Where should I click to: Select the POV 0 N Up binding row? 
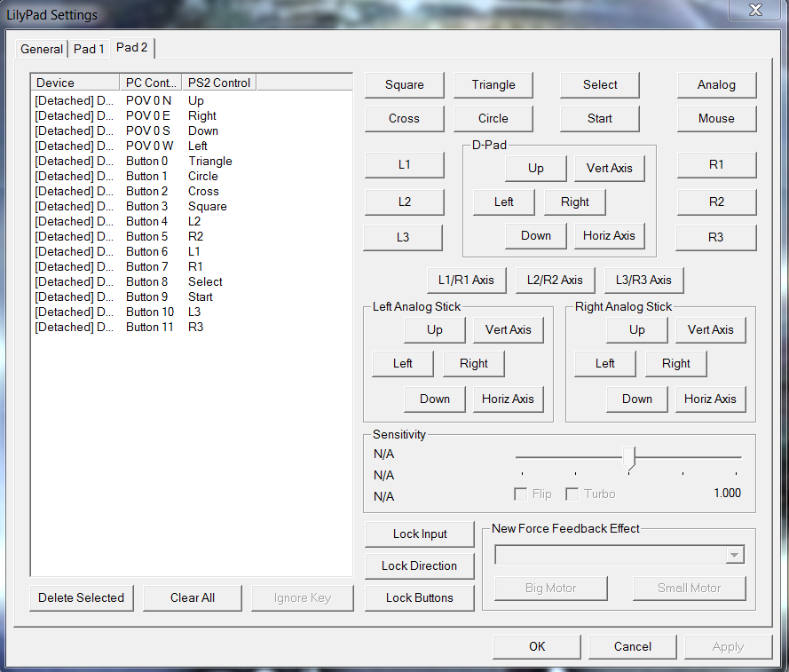tap(191, 100)
